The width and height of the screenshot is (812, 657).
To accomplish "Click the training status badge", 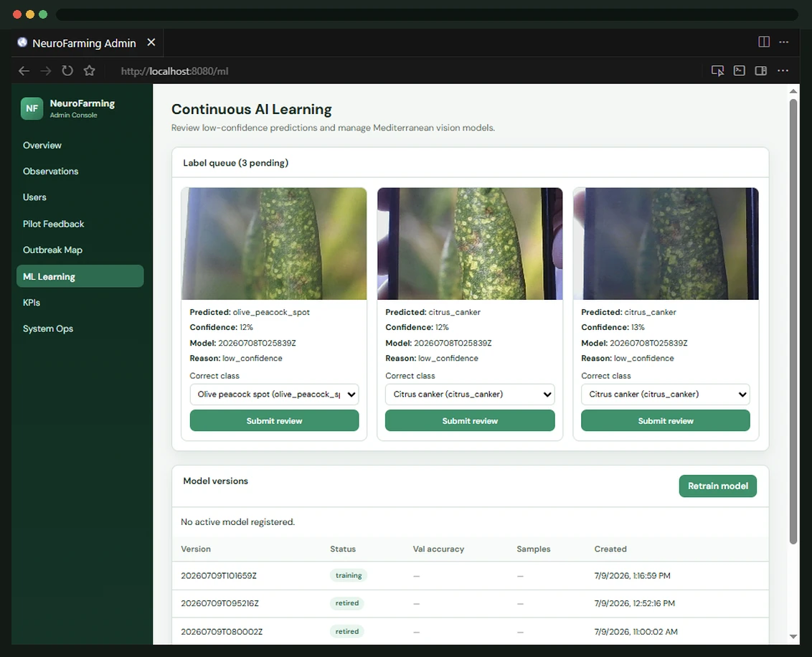I will (349, 576).
